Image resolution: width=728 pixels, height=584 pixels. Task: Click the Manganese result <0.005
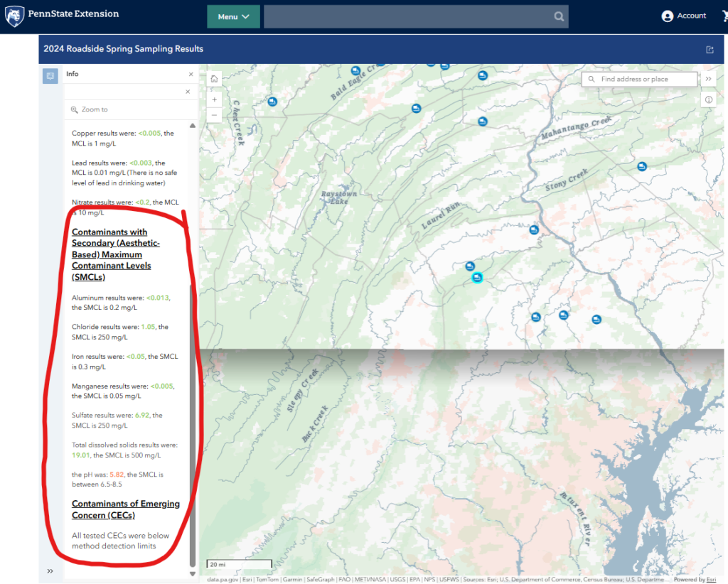coord(161,386)
